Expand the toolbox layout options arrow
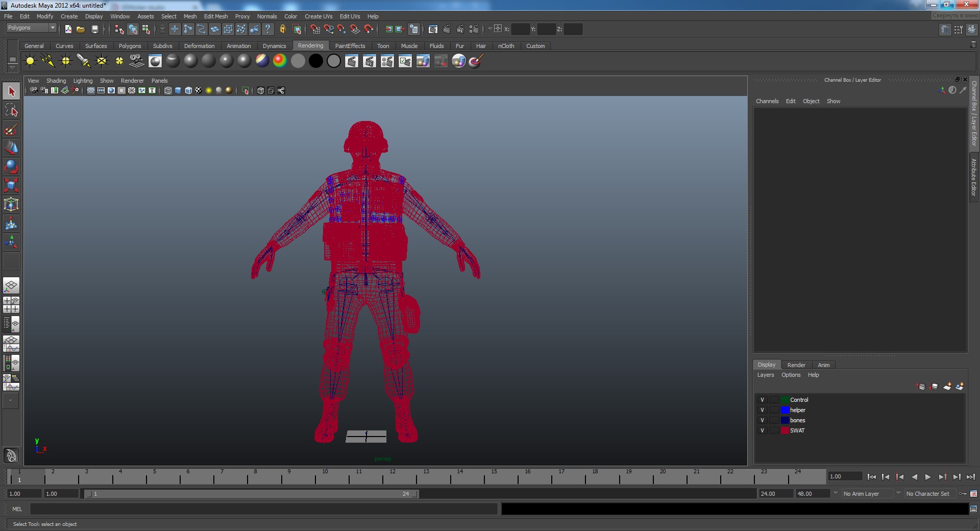The width and height of the screenshot is (980, 531). pos(10,401)
